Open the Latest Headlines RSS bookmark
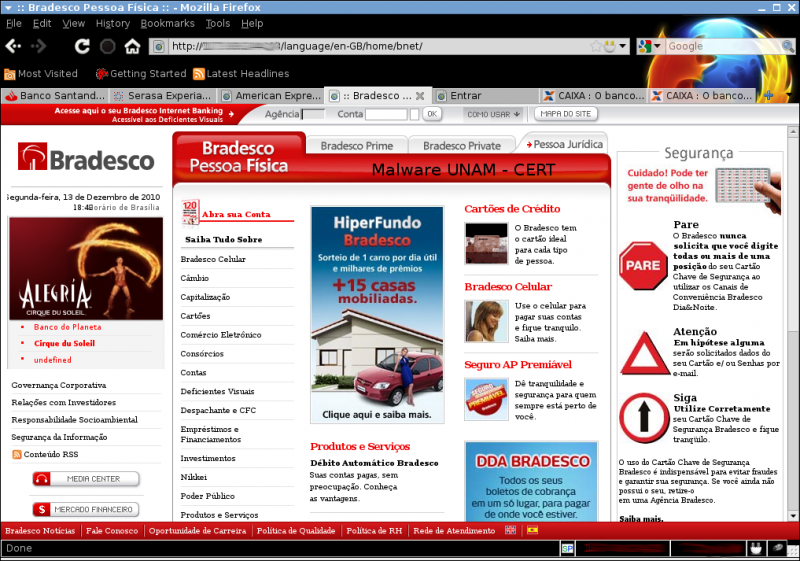The image size is (800, 561). 241,73
